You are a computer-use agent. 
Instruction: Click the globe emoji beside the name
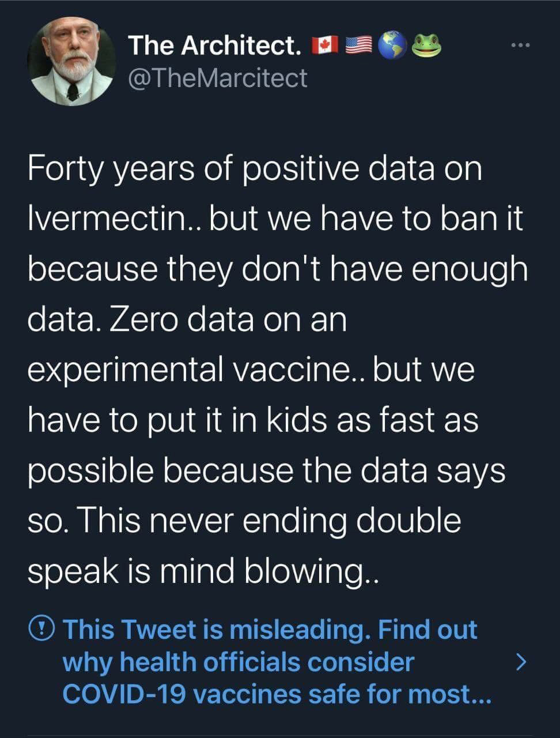pos(393,45)
